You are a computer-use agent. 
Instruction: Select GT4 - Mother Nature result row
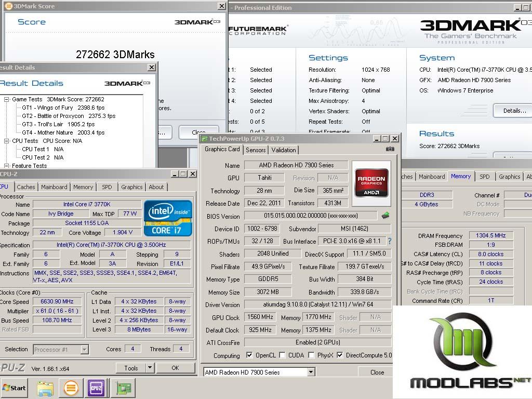point(63,132)
